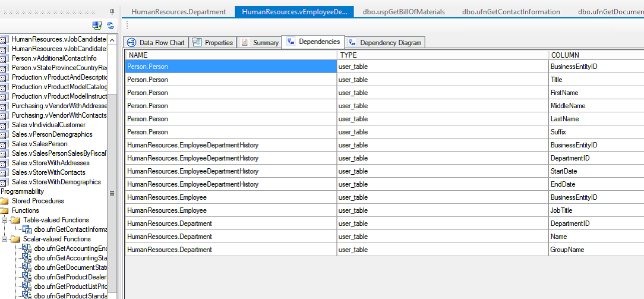
Task: Sort by the TYPE column header
Action: (443, 55)
